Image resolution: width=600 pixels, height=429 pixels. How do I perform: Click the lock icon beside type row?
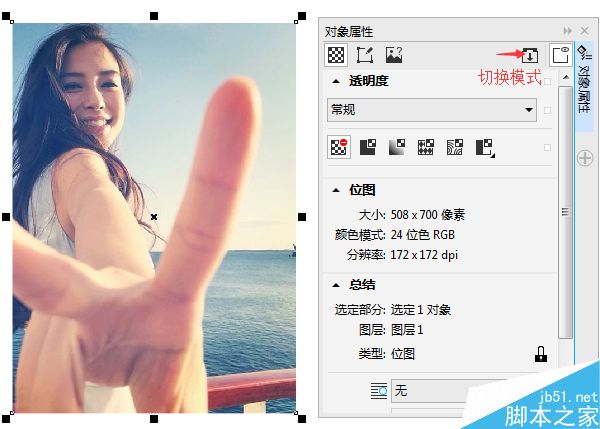tap(540, 354)
